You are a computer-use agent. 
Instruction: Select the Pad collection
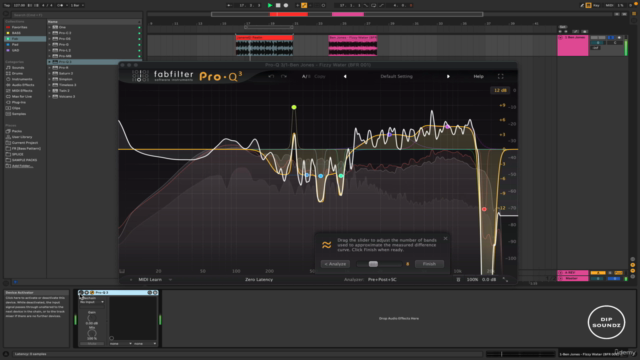pos(15,44)
